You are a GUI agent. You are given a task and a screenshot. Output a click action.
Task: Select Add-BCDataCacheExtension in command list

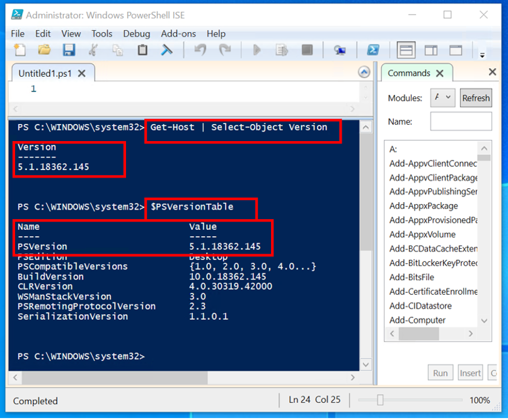point(433,249)
